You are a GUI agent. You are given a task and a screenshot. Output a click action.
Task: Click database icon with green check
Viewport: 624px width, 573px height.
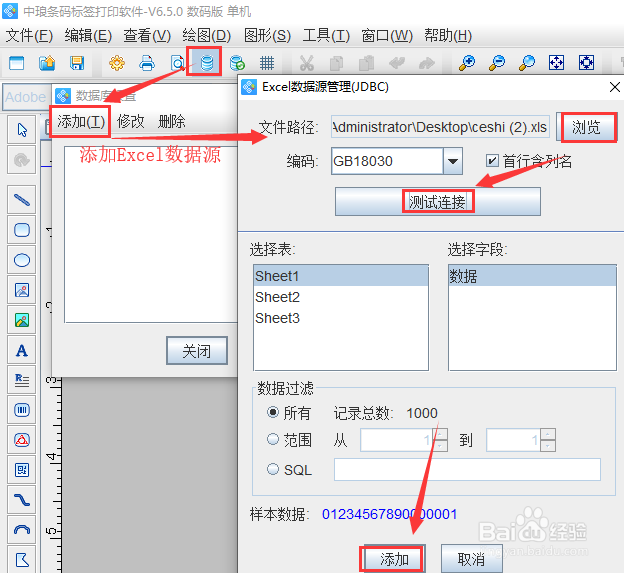coord(237,63)
